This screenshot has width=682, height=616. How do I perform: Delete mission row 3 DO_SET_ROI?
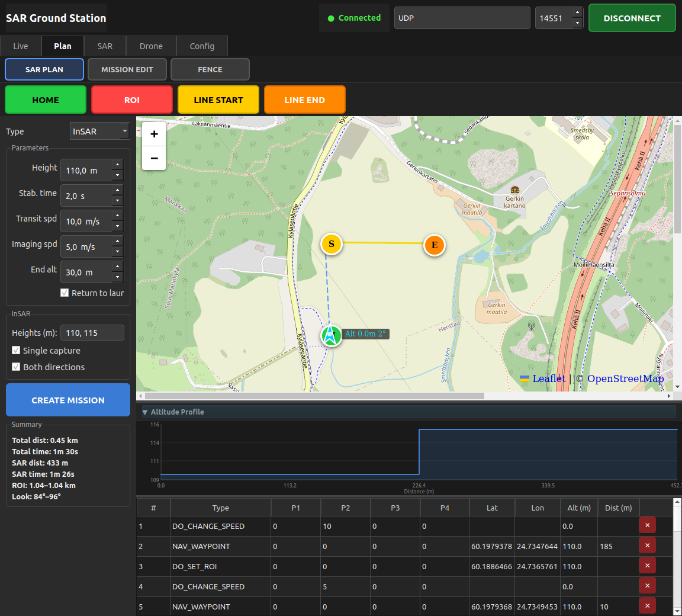(x=647, y=566)
